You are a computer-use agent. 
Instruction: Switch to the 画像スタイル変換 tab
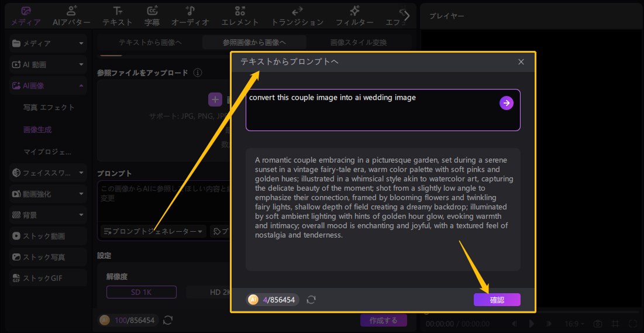click(358, 43)
